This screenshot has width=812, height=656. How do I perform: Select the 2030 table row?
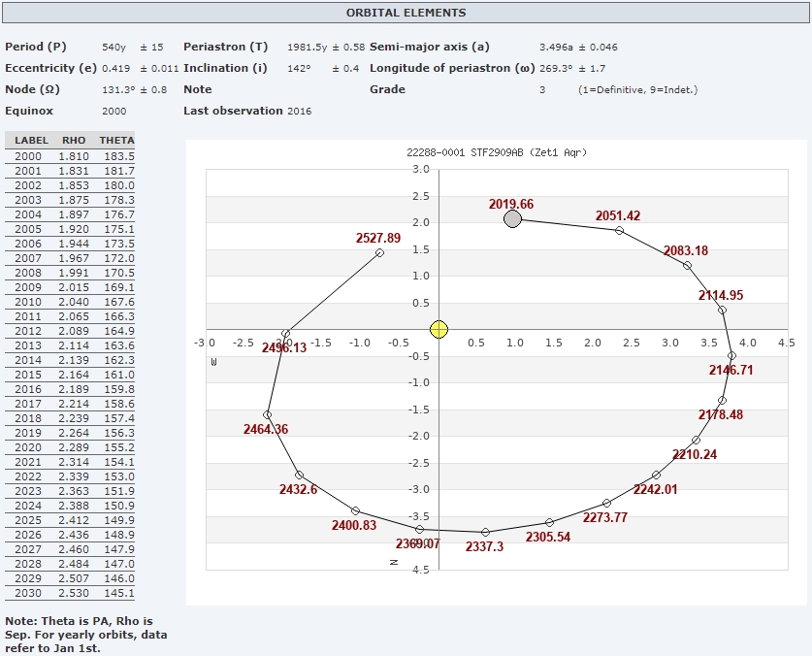coord(70,593)
